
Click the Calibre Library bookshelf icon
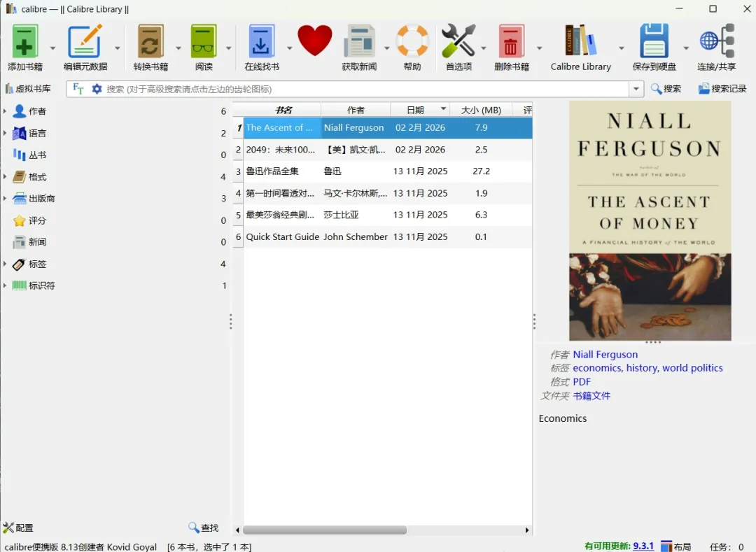[580, 41]
